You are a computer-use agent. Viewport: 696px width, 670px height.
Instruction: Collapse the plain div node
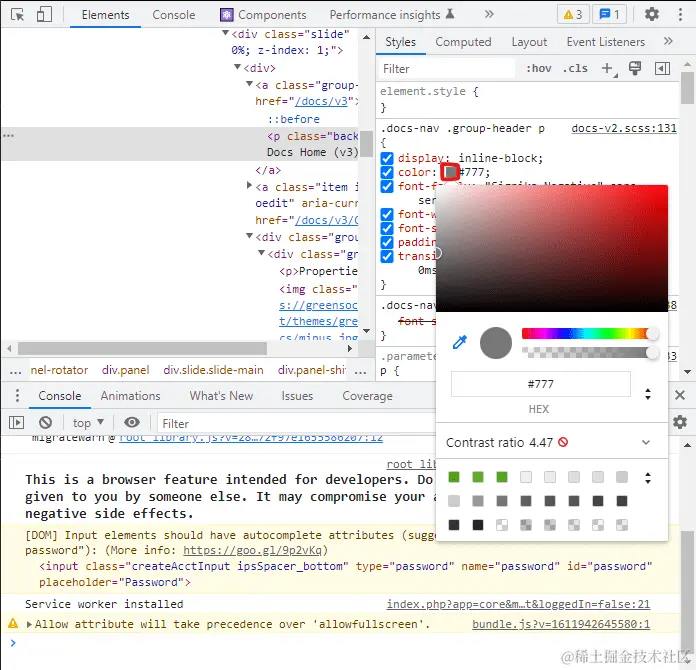(237, 67)
